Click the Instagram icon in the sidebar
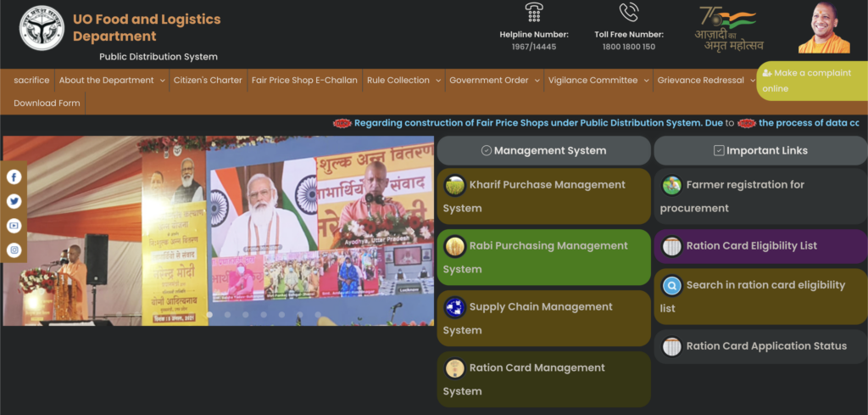Screen dimensions: 868x415 pyautogui.click(x=14, y=250)
